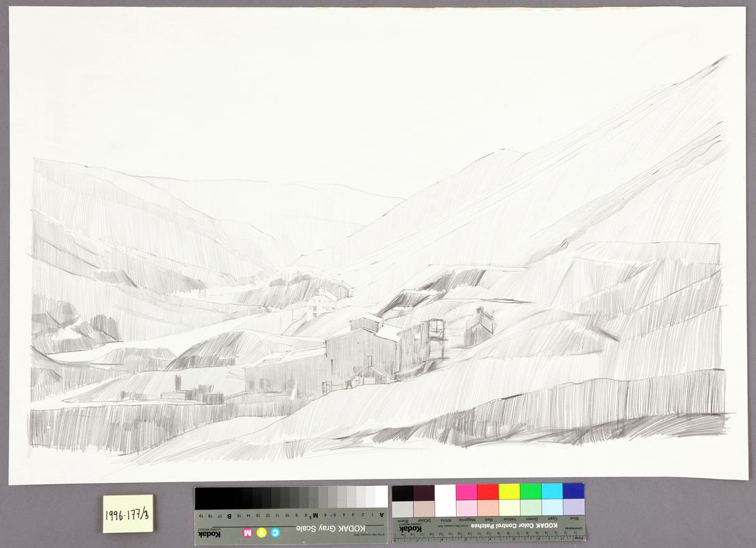Screen dimensions: 756x548
Task: Select the white patch on the color card
Action: click(445, 499)
